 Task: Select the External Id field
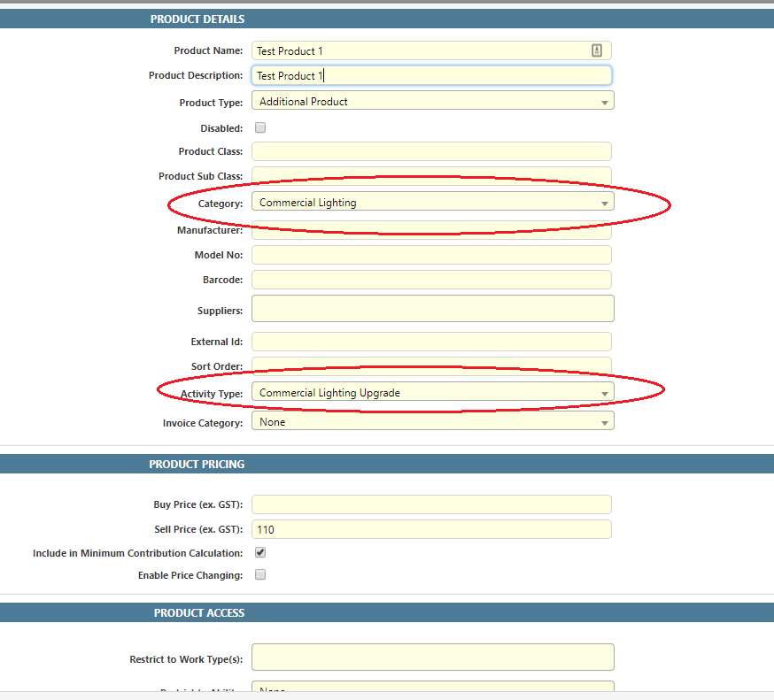pos(431,342)
